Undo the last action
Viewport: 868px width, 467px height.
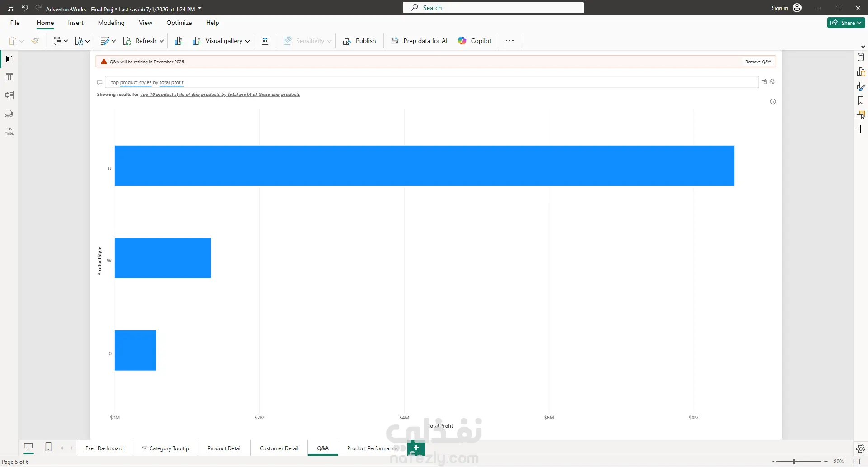click(x=25, y=8)
